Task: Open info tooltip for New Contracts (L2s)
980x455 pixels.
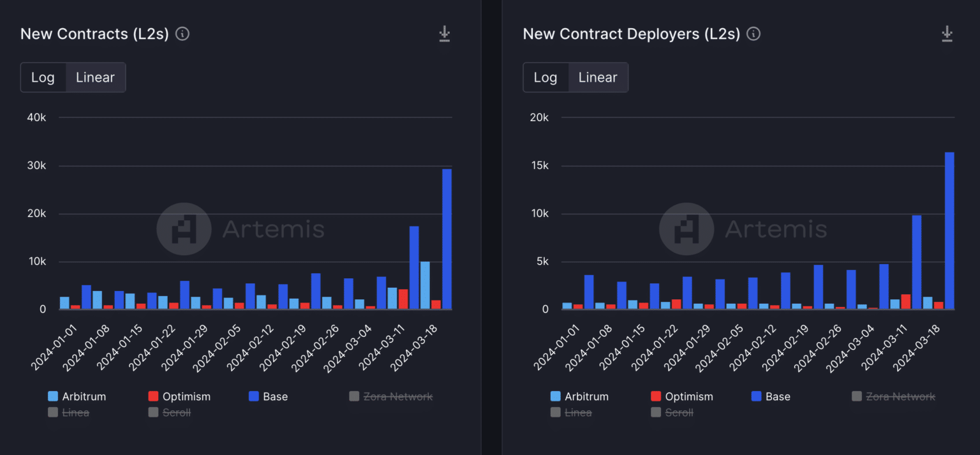Action: coord(182,34)
